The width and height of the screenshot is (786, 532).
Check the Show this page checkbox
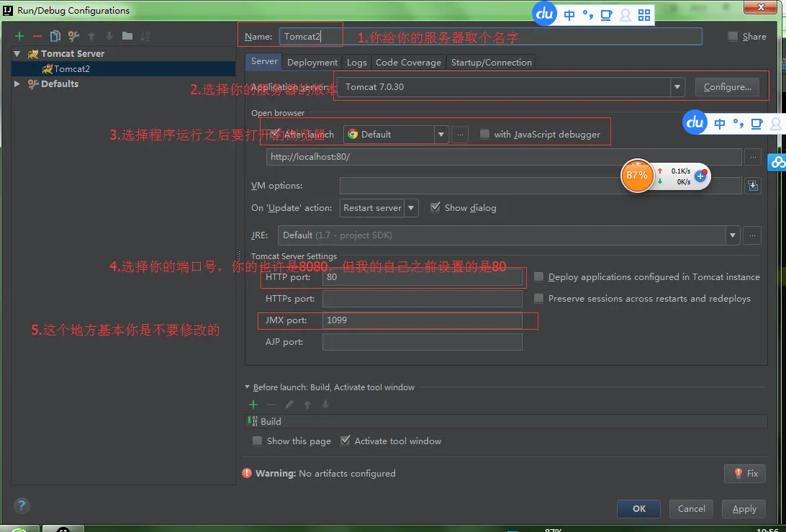point(257,441)
